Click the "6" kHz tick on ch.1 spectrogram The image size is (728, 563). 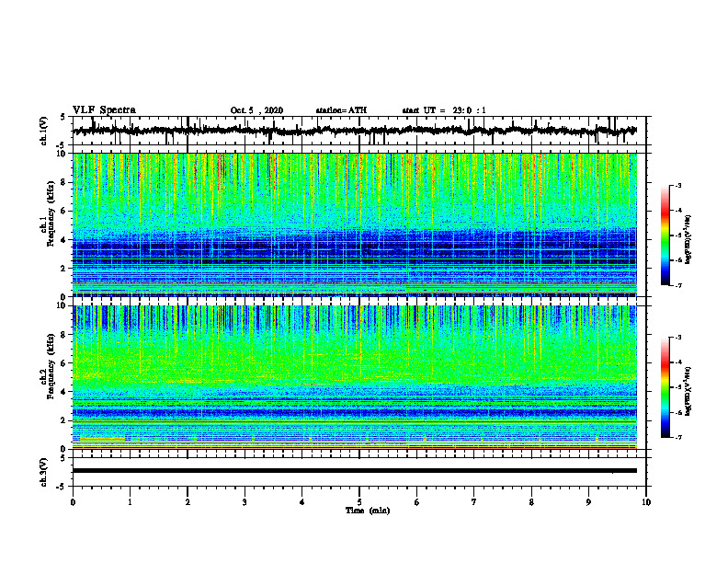tap(63, 212)
